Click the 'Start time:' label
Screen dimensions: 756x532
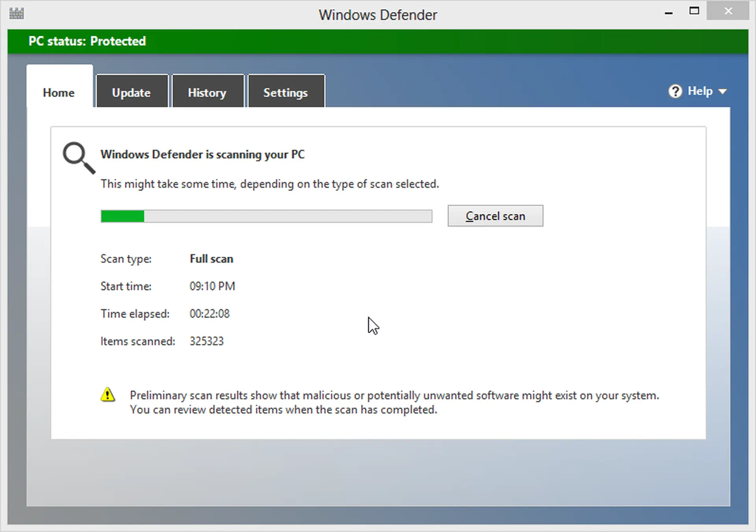tap(126, 286)
